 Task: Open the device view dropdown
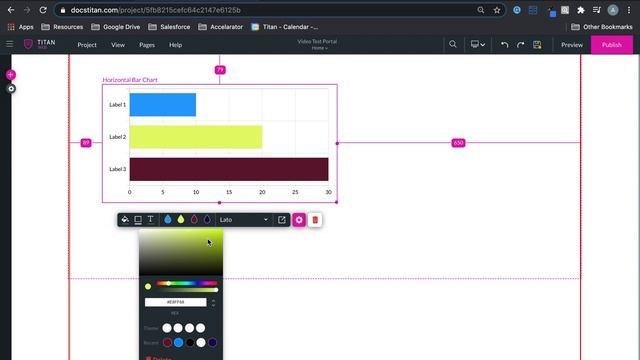point(478,44)
